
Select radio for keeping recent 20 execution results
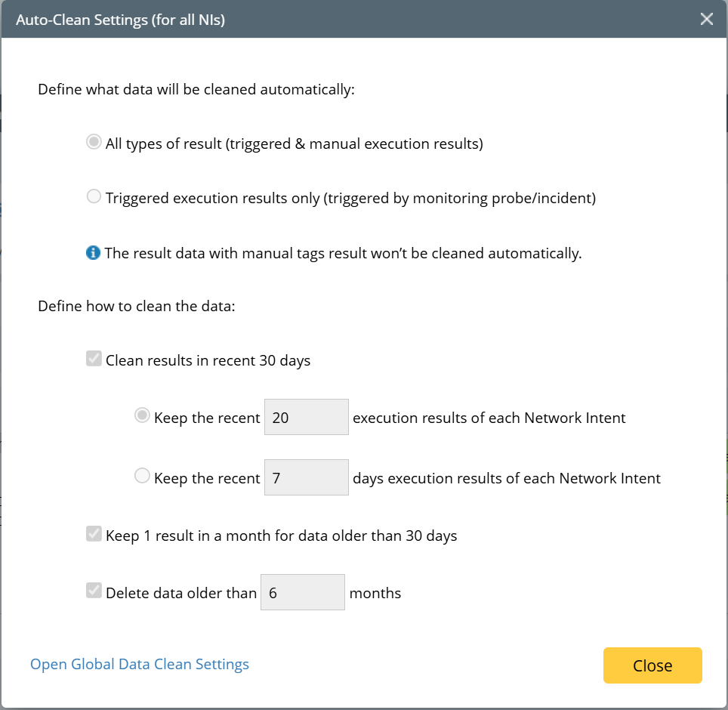pyautogui.click(x=142, y=416)
